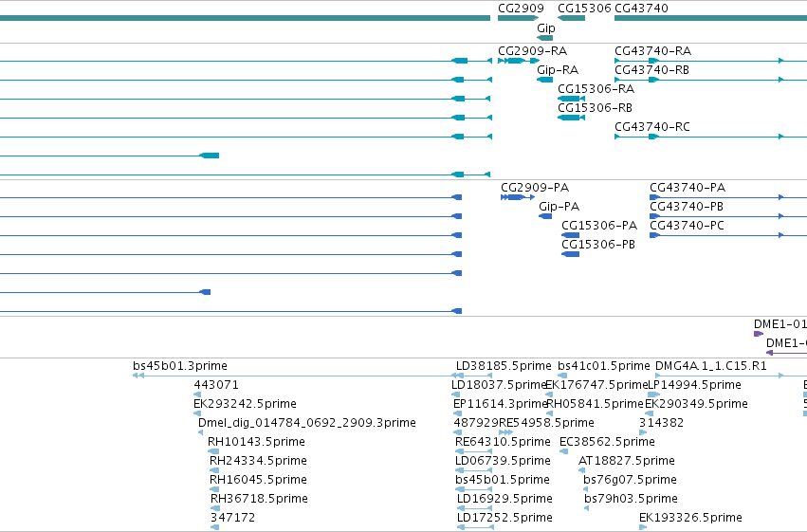Viewport: 807px width, 532px height.
Task: Select EST RH16045.5prime
Action: click(258, 480)
